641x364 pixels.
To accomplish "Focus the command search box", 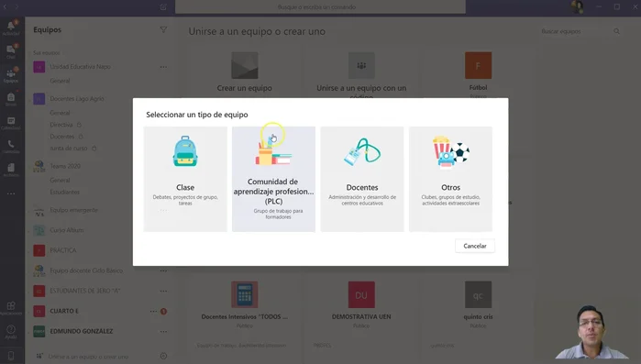I will click(320, 7).
